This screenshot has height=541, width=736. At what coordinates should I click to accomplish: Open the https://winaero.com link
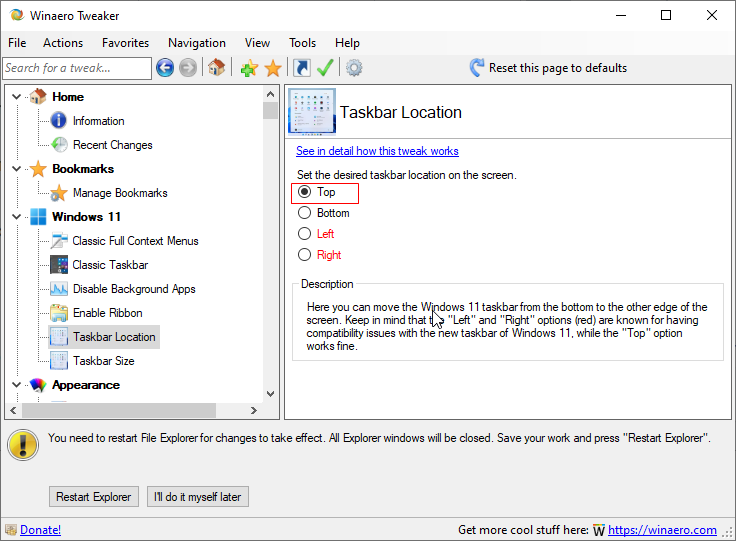[x=662, y=530]
